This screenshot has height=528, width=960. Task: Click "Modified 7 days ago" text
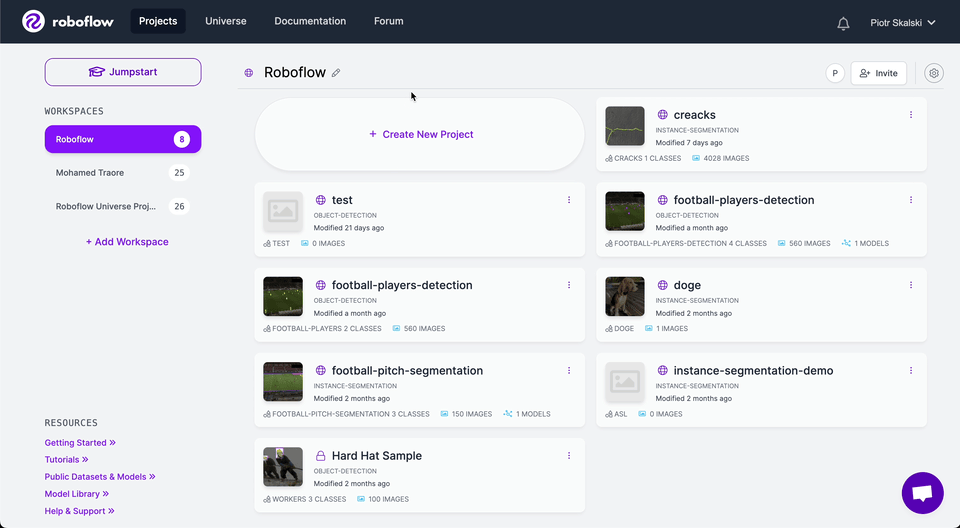click(689, 143)
